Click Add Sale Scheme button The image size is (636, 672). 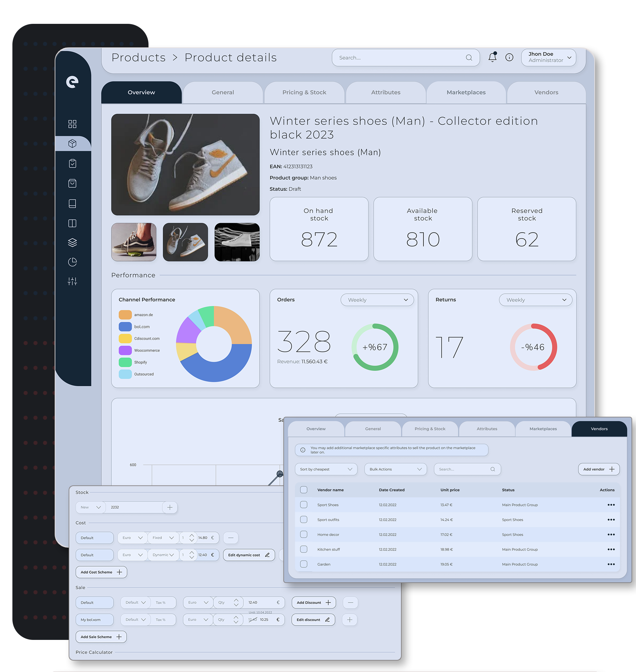tap(101, 637)
